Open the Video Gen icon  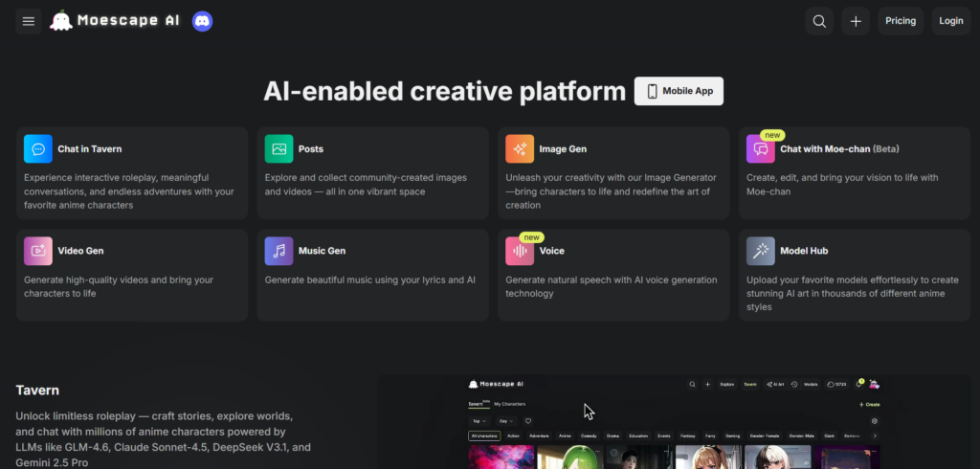pyautogui.click(x=38, y=251)
